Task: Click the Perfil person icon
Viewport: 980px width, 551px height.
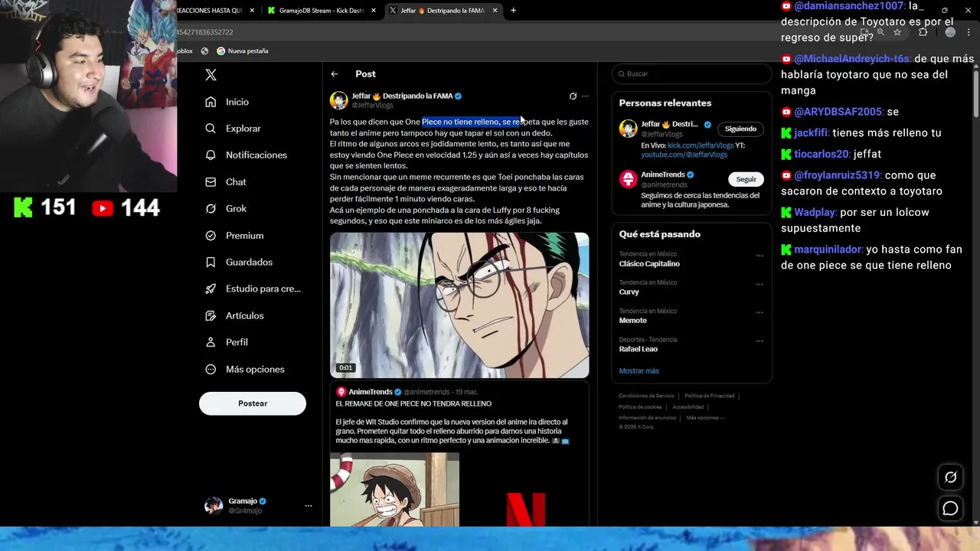Action: point(211,342)
